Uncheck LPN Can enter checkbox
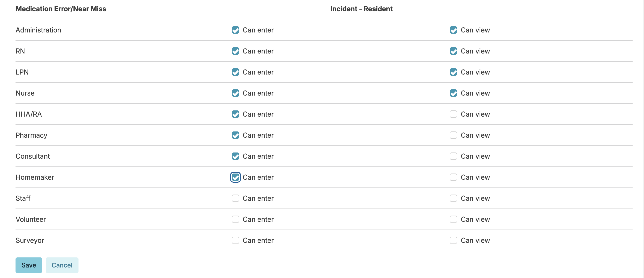The width and height of the screenshot is (644, 278). tap(235, 72)
